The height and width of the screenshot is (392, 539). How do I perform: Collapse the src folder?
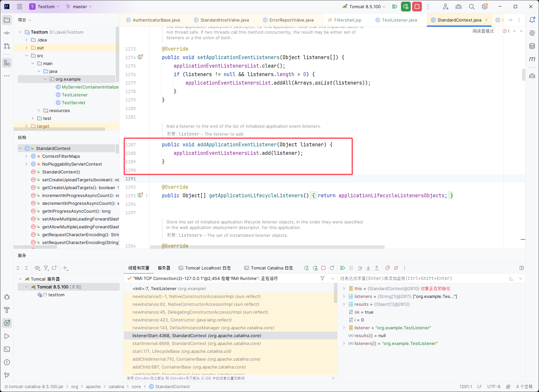click(26, 56)
